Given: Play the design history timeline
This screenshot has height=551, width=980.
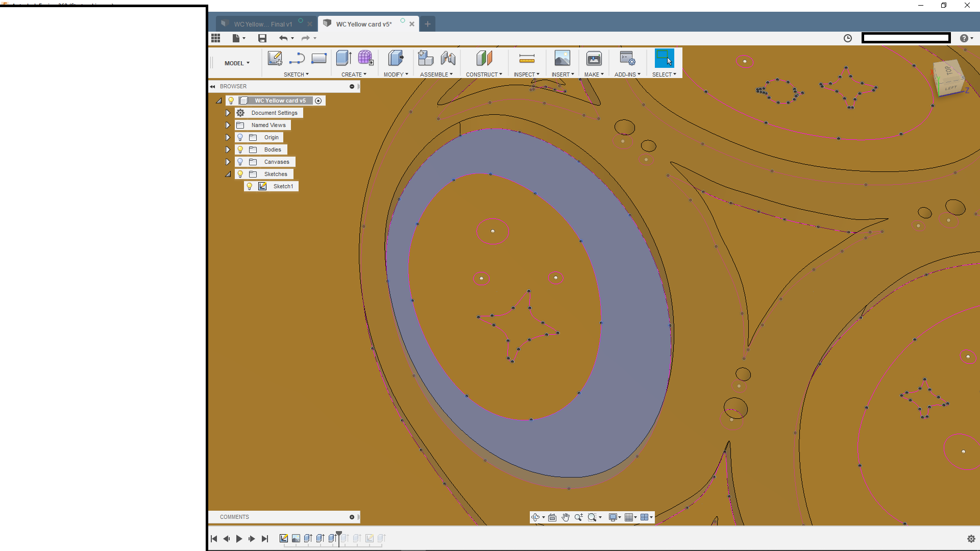Looking at the screenshot, I should (x=239, y=539).
